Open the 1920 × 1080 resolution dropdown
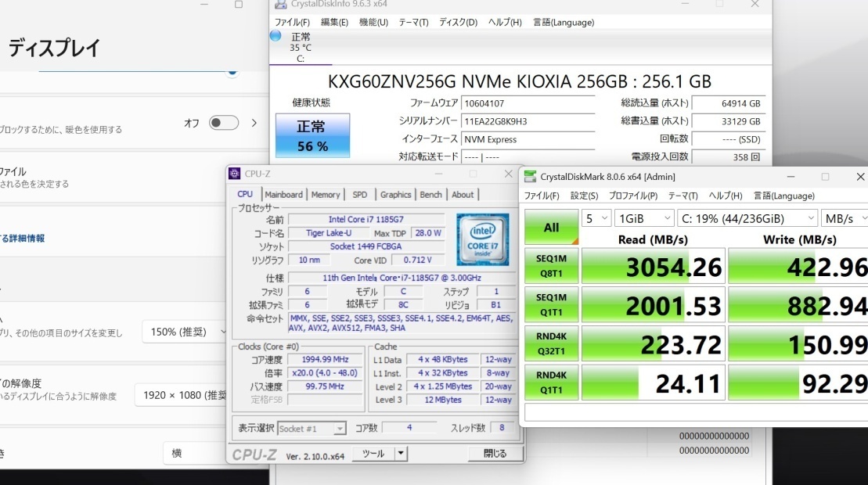This screenshot has height=485, width=868. [x=181, y=395]
